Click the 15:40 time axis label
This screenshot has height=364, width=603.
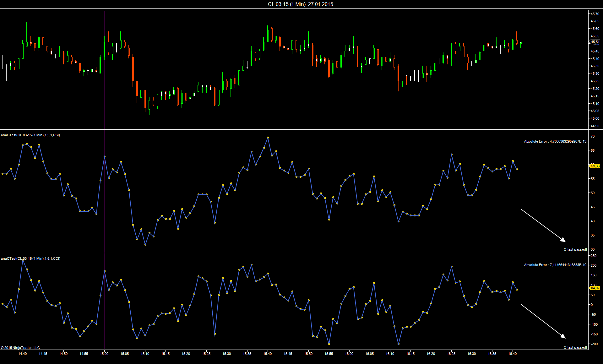(x=268, y=354)
